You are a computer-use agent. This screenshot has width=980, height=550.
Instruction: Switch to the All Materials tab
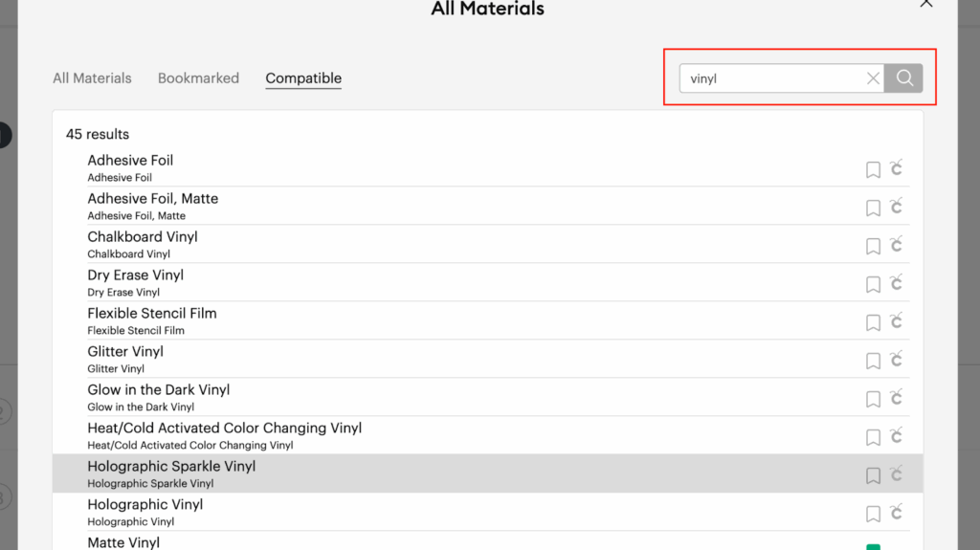(x=92, y=78)
